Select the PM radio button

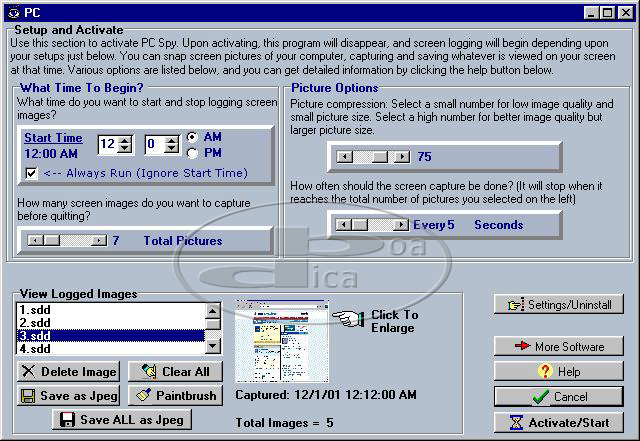(x=192, y=153)
